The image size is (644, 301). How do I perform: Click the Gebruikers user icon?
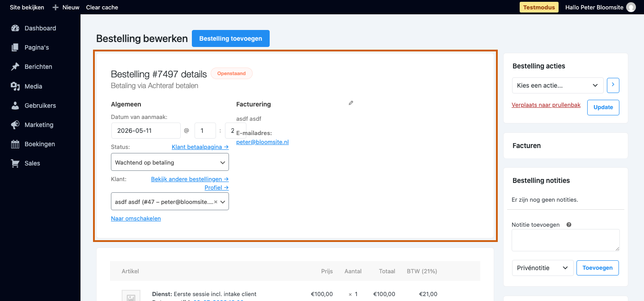pyautogui.click(x=15, y=106)
